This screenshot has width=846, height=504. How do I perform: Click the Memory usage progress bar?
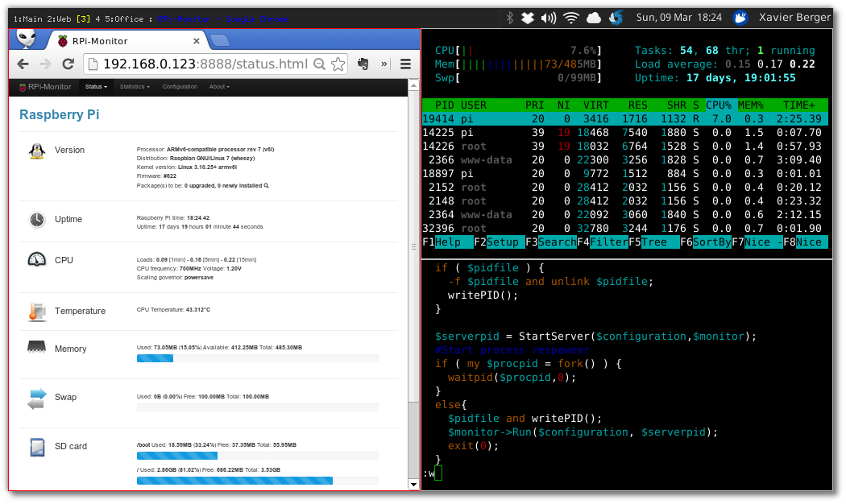tap(257, 358)
